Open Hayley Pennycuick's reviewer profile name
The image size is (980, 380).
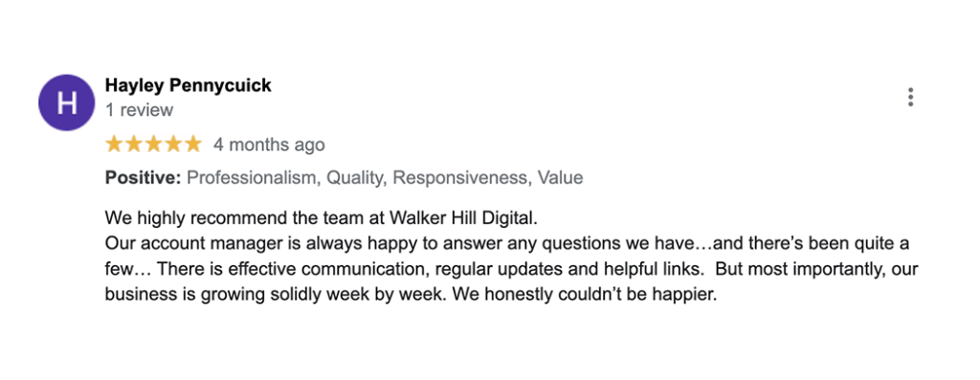click(x=189, y=85)
